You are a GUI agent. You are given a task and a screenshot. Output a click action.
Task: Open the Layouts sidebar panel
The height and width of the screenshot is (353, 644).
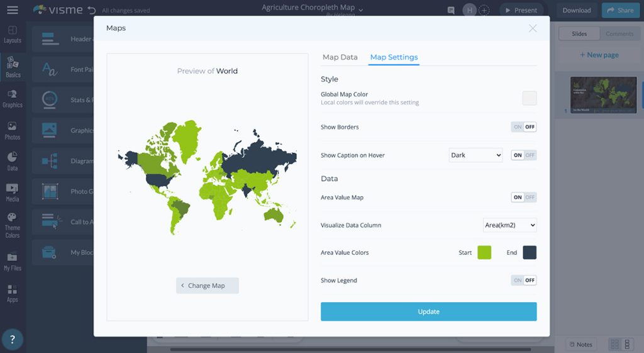point(13,34)
